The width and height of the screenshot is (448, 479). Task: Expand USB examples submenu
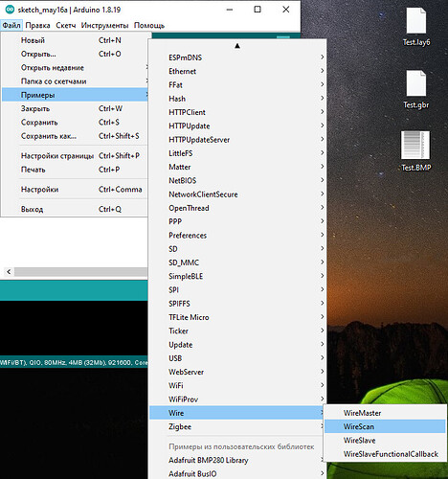237,358
